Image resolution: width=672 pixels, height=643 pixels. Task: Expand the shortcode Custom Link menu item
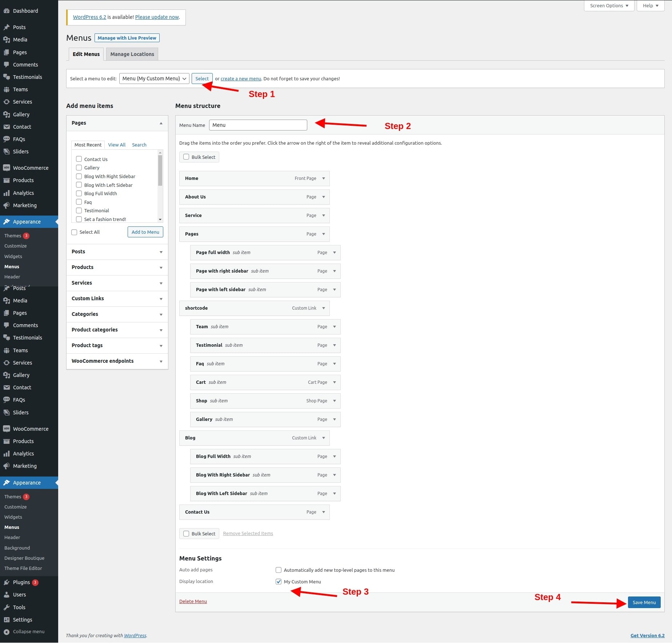point(324,308)
